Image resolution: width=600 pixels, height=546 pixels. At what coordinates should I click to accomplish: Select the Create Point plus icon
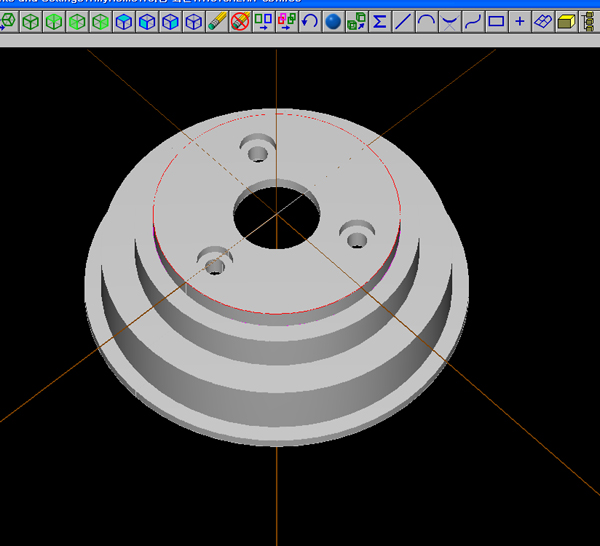click(520, 21)
